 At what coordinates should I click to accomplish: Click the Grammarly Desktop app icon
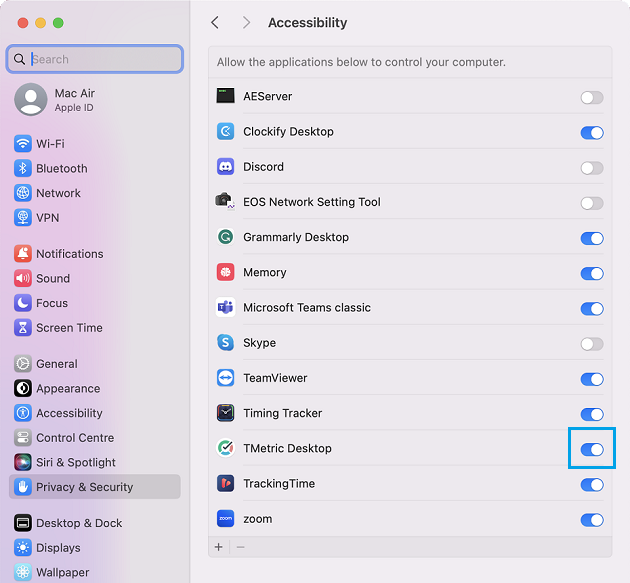point(225,237)
